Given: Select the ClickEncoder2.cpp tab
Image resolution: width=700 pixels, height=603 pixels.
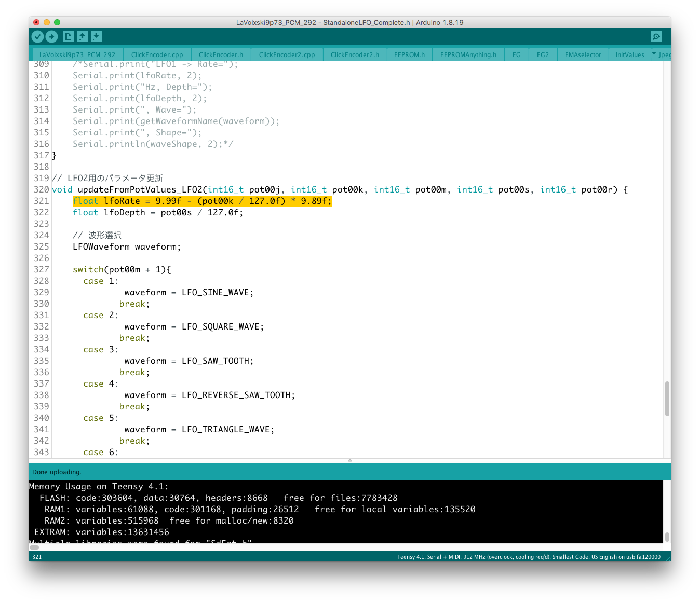Looking at the screenshot, I should tap(287, 54).
